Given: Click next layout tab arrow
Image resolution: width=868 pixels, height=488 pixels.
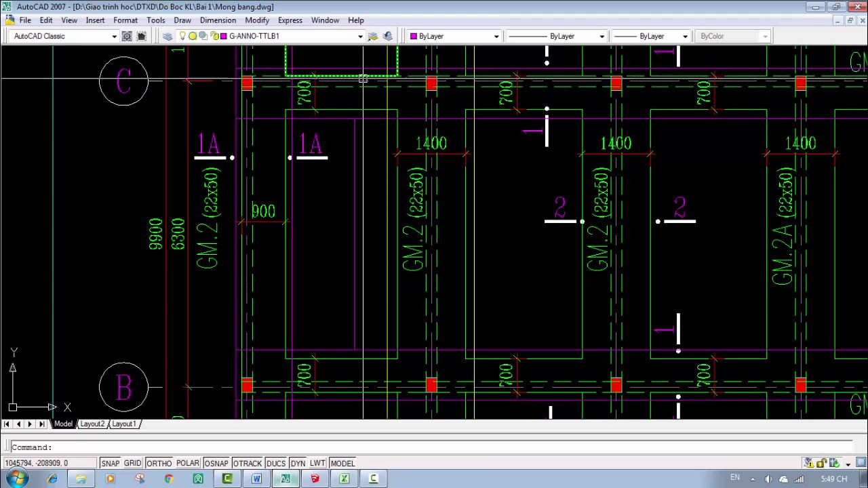Looking at the screenshot, I should (x=30, y=424).
